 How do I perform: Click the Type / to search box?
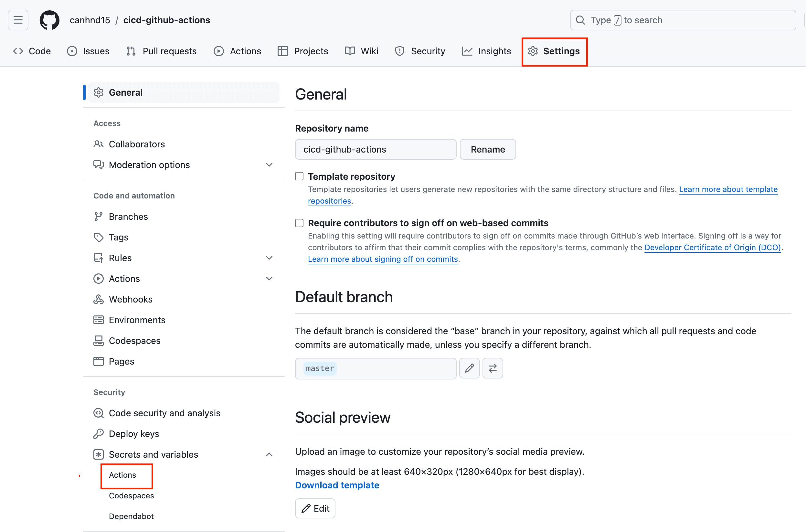[x=683, y=20]
